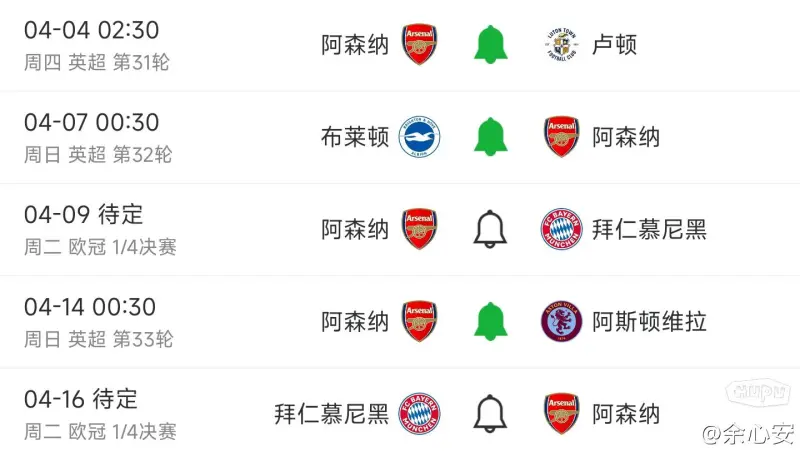Open match details for 04-04 02:30
This screenshot has height=451, width=800.
coord(400,45)
